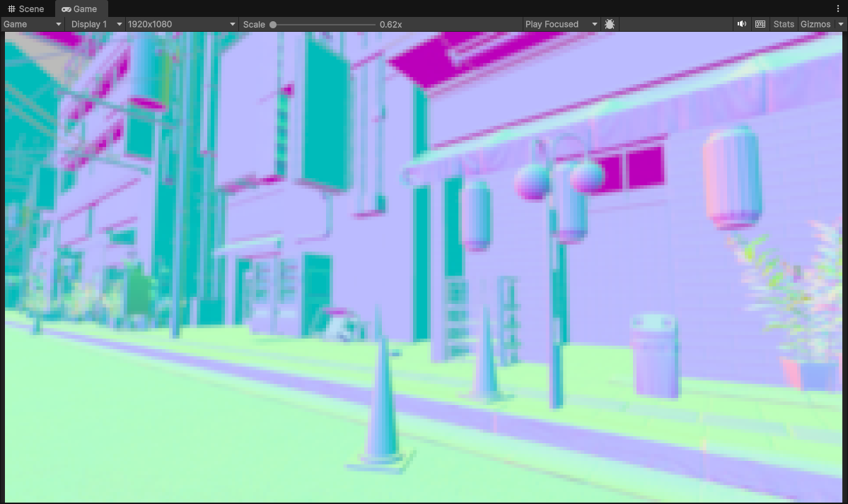Viewport: 848px width, 504px height.
Task: Open the panel's three-dot options menu
Action: [x=837, y=8]
